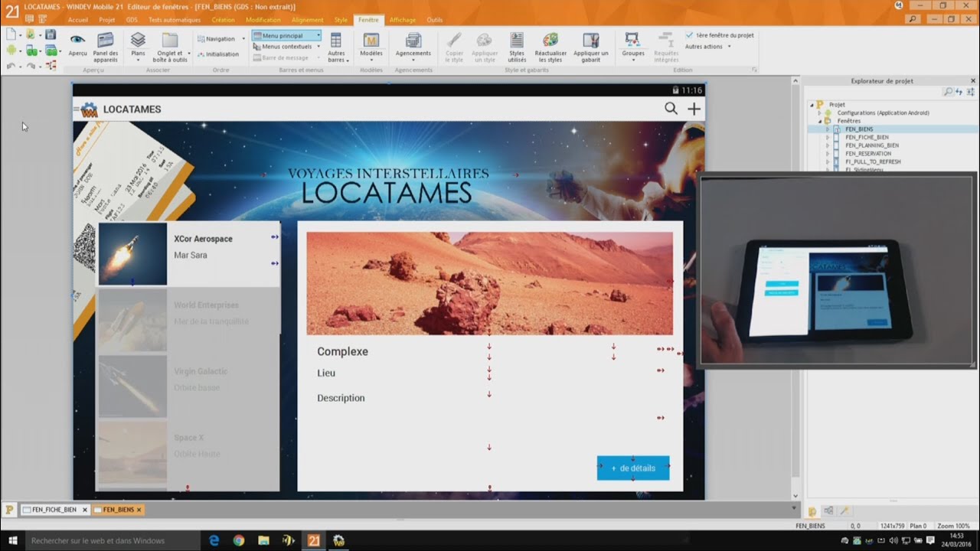Click the plus icon in the LOCATAMES app bar
Viewport: 980px width, 551px height.
tap(694, 109)
